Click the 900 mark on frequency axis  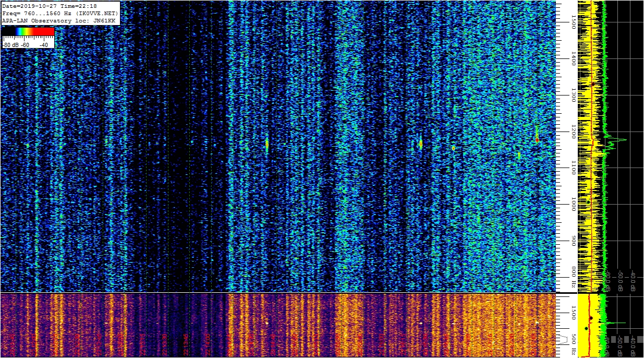pyautogui.click(x=574, y=241)
